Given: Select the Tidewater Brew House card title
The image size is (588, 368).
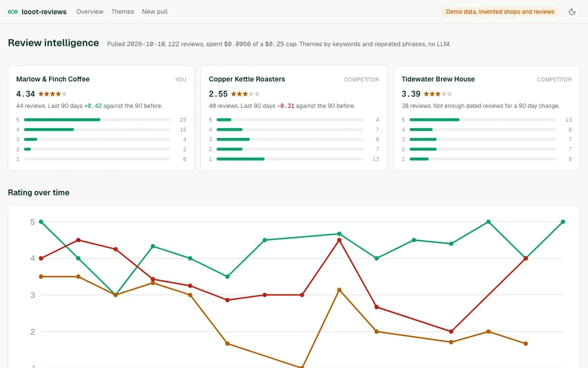Looking at the screenshot, I should click(x=438, y=79).
